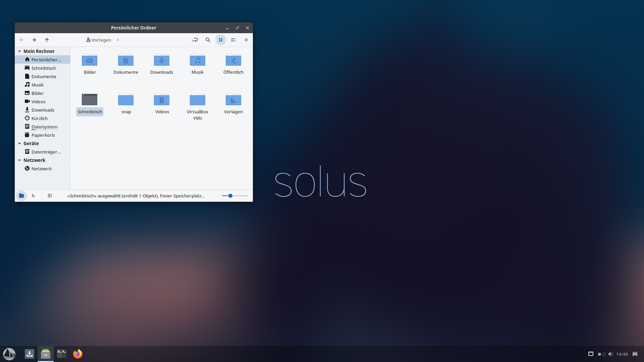
Task: Toggle the location entry path button
Action: [x=195, y=40]
